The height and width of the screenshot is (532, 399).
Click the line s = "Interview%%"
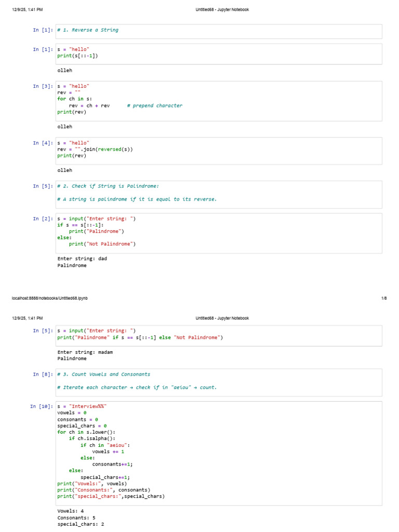point(82,406)
